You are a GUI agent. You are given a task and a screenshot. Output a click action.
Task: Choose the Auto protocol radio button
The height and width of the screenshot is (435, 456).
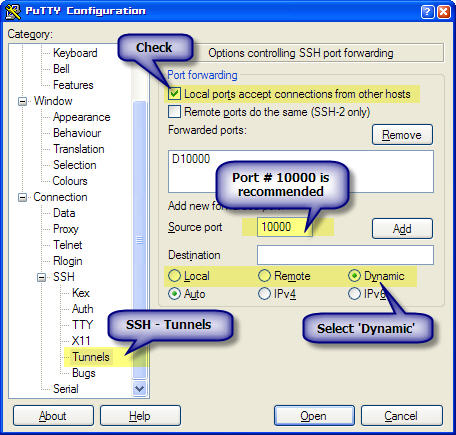tap(174, 294)
